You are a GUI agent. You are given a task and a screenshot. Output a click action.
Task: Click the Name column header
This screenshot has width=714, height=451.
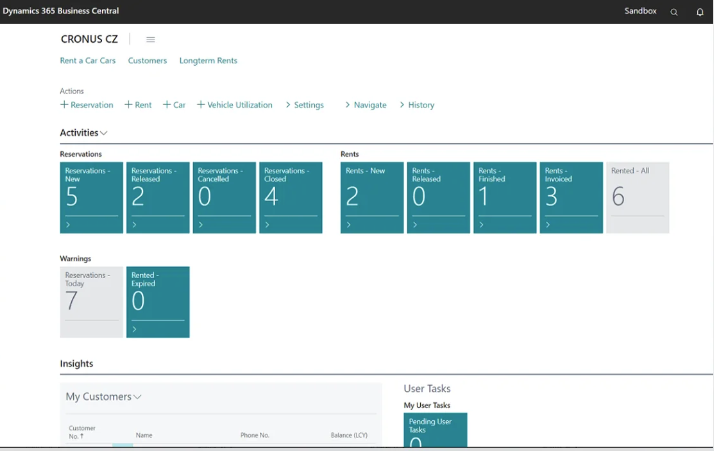(144, 436)
